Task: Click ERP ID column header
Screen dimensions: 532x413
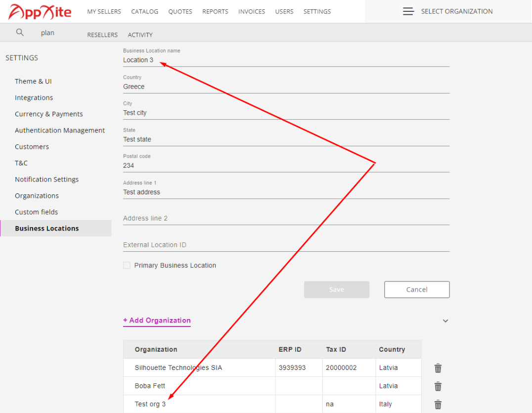Action: pos(290,350)
